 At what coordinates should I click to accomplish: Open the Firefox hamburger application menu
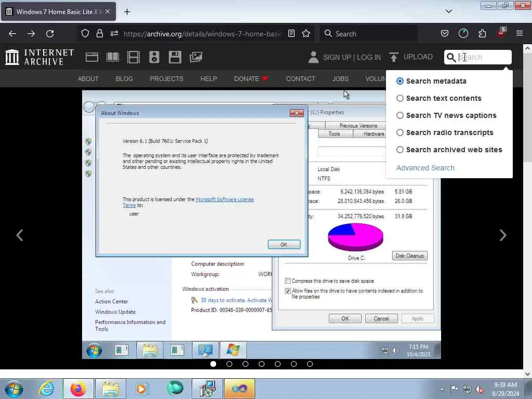coord(520,33)
